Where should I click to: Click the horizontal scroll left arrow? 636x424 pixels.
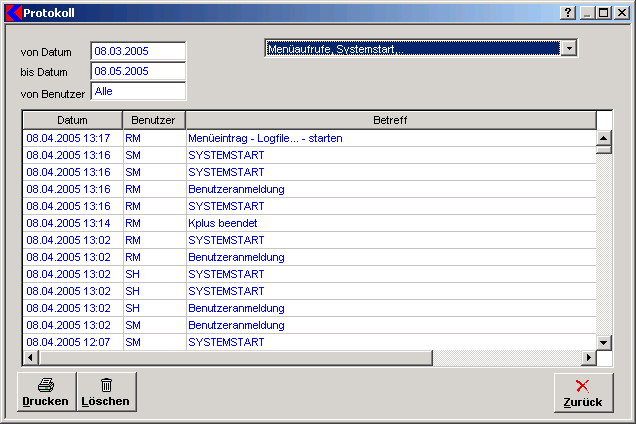(x=30, y=358)
